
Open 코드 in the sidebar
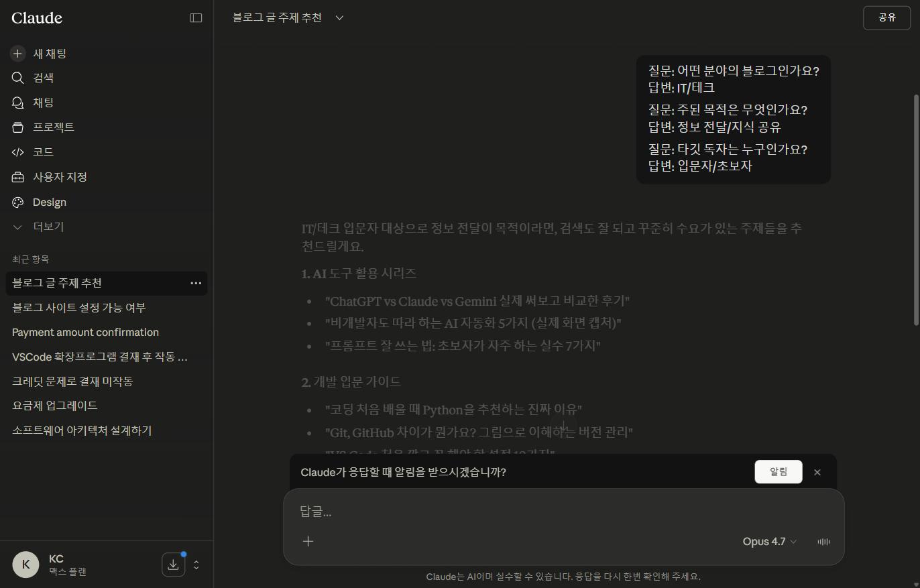(107, 152)
